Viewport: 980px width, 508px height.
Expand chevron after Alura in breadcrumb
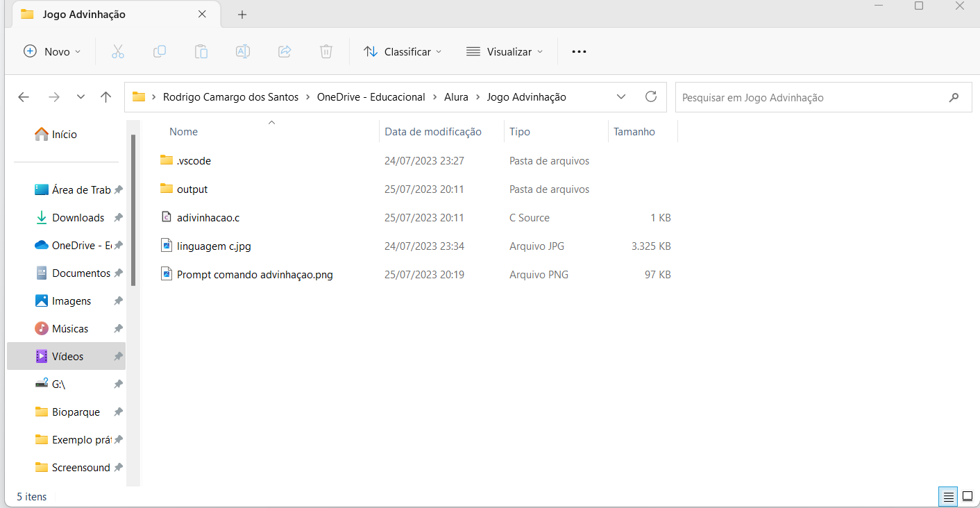(x=478, y=97)
